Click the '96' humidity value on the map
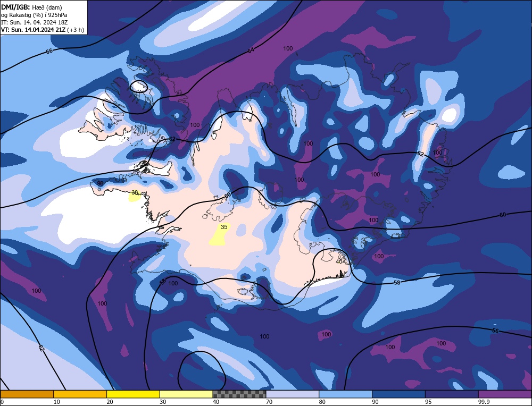 click(100, 183)
